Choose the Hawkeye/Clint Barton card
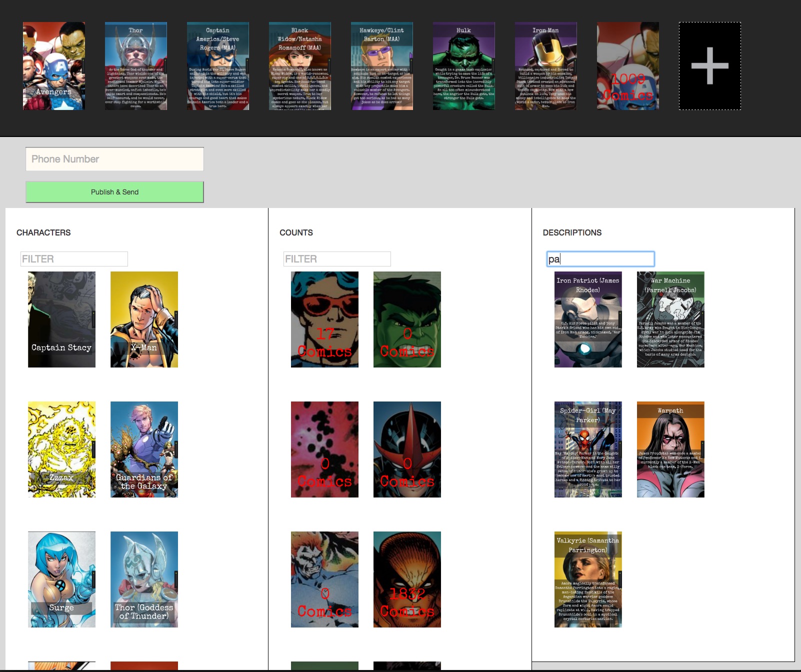The width and height of the screenshot is (801, 672). coord(382,66)
